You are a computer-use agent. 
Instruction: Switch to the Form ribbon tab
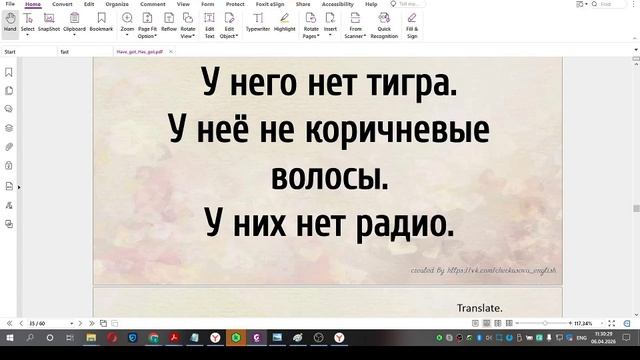point(208,4)
